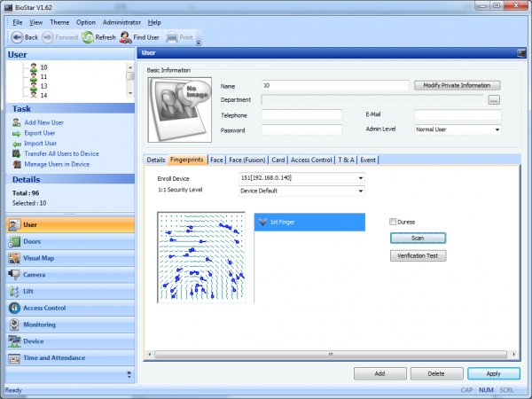The image size is (532, 399).
Task: Open the 1:1 Security Level dropdown
Action: [361, 190]
